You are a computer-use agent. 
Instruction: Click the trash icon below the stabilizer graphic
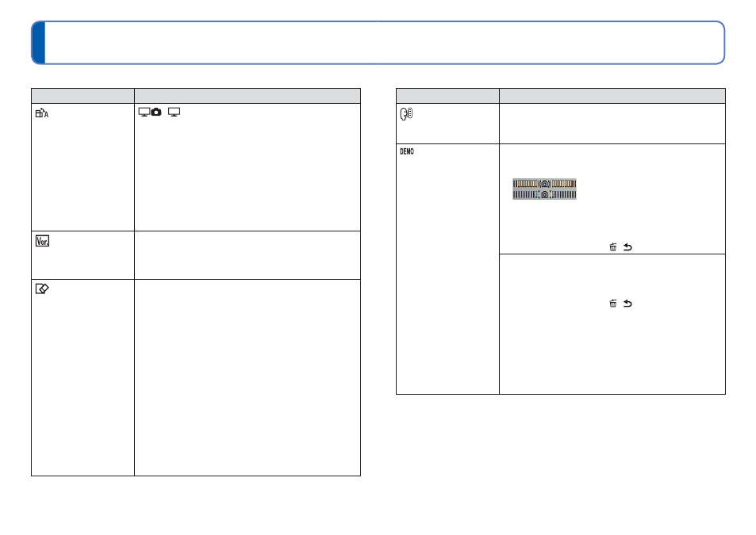click(x=612, y=247)
